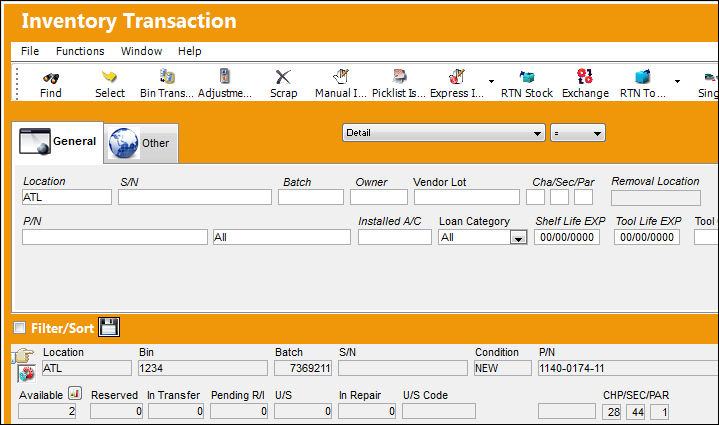Screen dimensions: 719x425
Task: Click the Available quantity 2
Action: point(47,411)
